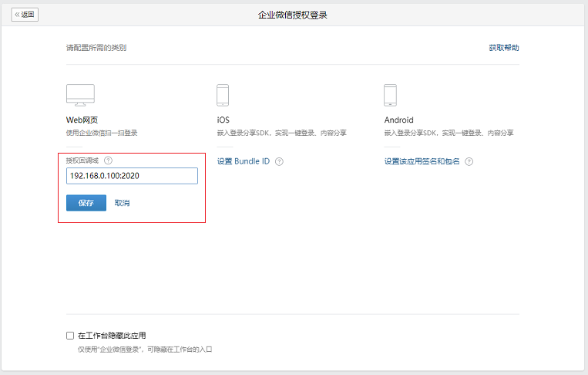
Task: Click the iOS phone icon
Action: point(223,95)
